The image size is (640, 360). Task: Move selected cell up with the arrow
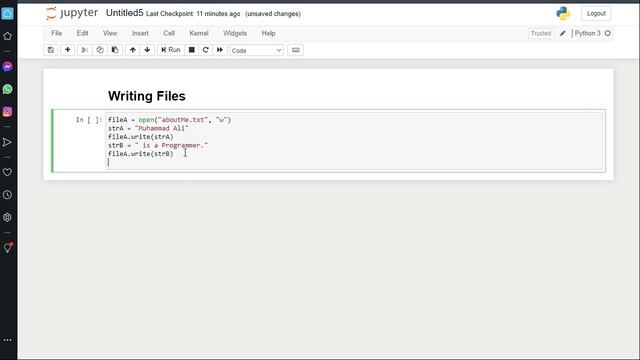133,50
